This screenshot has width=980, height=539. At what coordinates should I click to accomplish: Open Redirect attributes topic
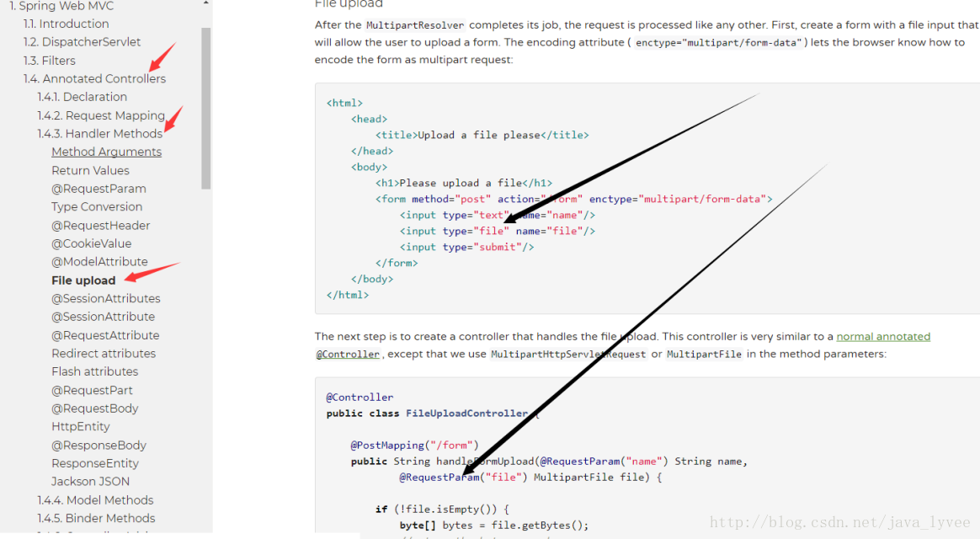click(103, 354)
